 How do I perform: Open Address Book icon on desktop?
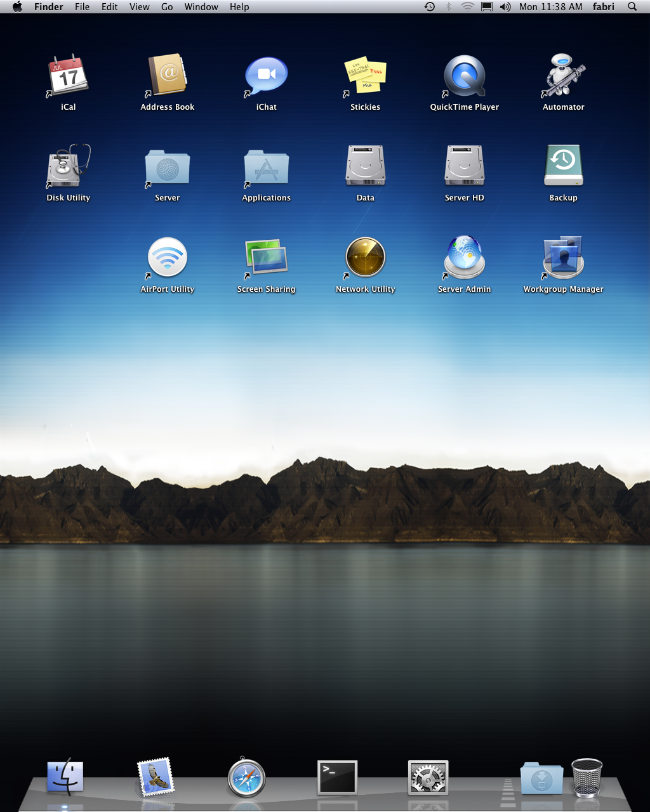coord(168,75)
